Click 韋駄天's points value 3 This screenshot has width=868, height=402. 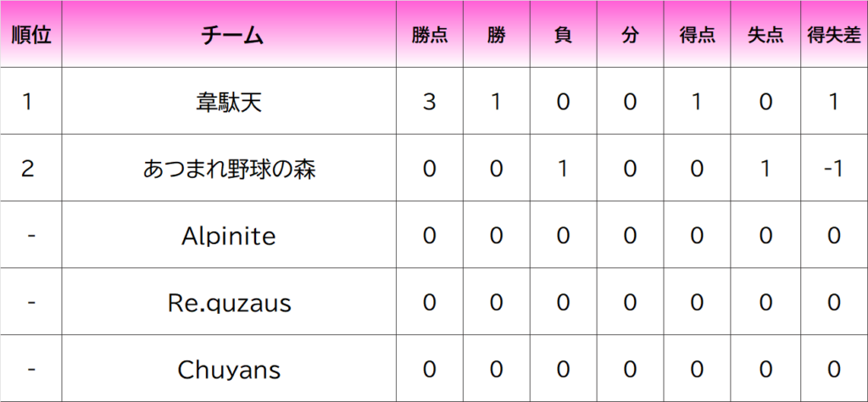coord(430,102)
